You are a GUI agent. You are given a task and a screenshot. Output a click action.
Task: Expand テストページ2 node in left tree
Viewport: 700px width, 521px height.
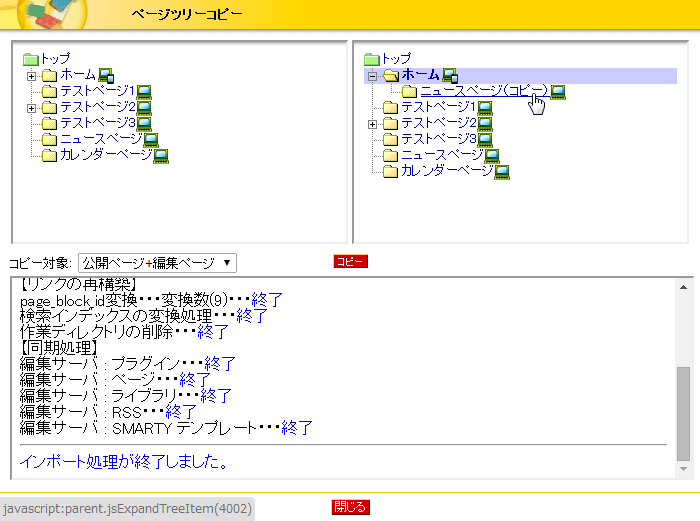[x=31, y=108]
